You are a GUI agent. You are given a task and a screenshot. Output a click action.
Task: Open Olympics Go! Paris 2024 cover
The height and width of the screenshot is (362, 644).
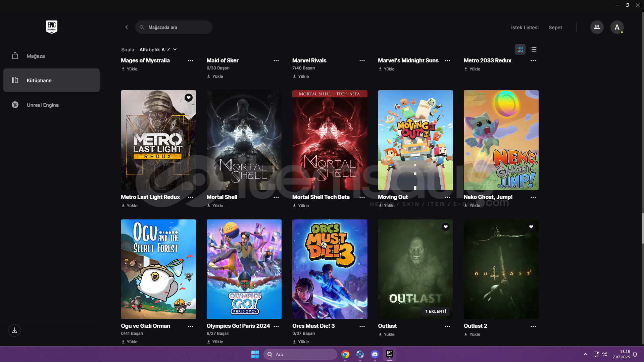coord(244,269)
